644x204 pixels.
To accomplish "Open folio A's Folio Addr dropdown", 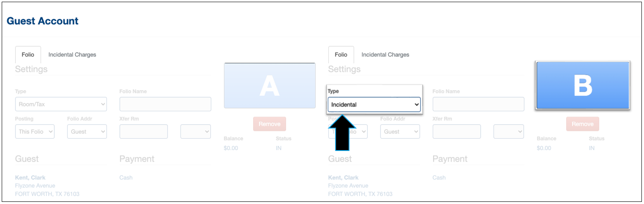I will click(87, 131).
